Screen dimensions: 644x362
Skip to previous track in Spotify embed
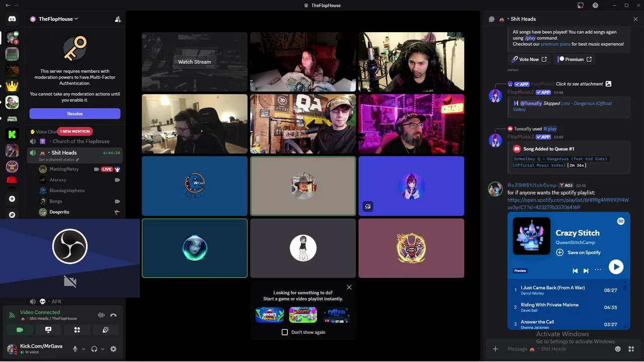point(575,270)
